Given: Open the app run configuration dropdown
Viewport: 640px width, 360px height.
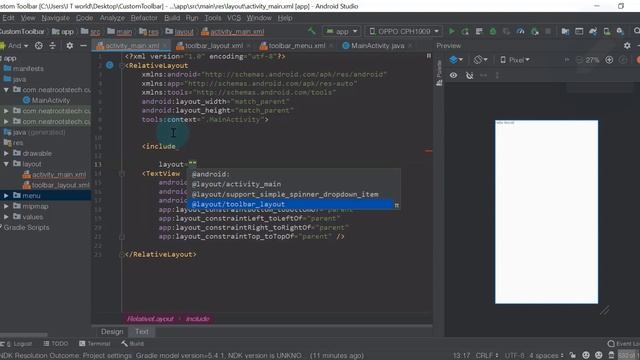Looking at the screenshot, I should (x=341, y=31).
